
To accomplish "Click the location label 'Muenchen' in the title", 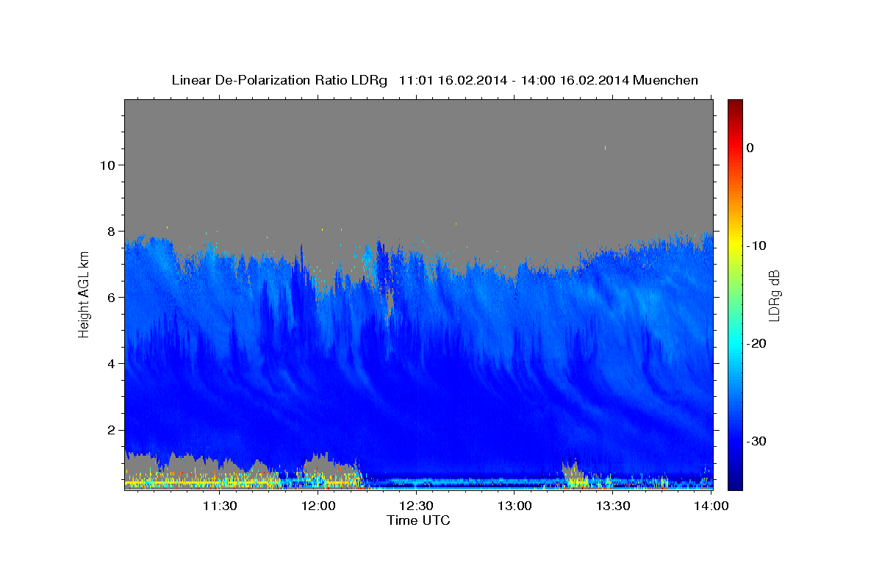I will click(x=666, y=80).
